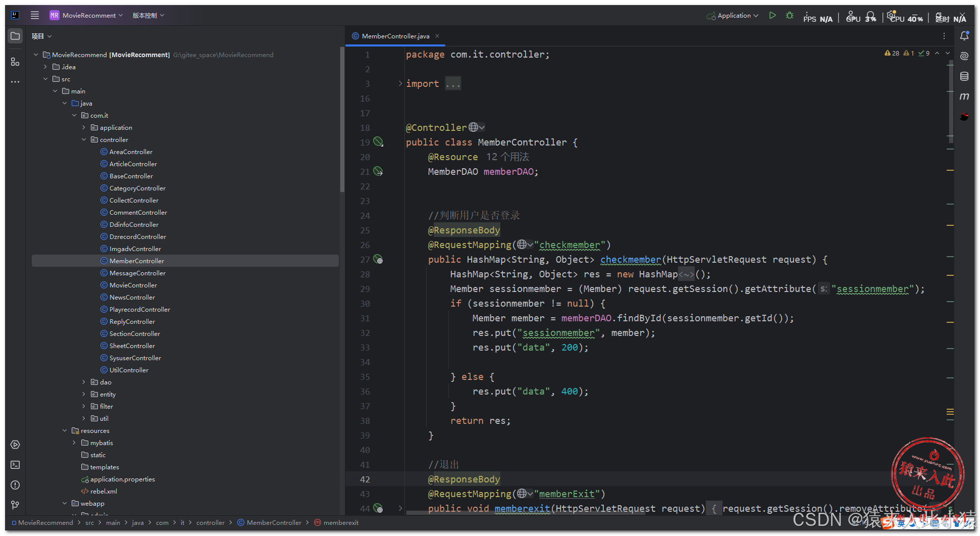Debug the Application configuration
Viewport: 980px width, 536px height.
790,16
